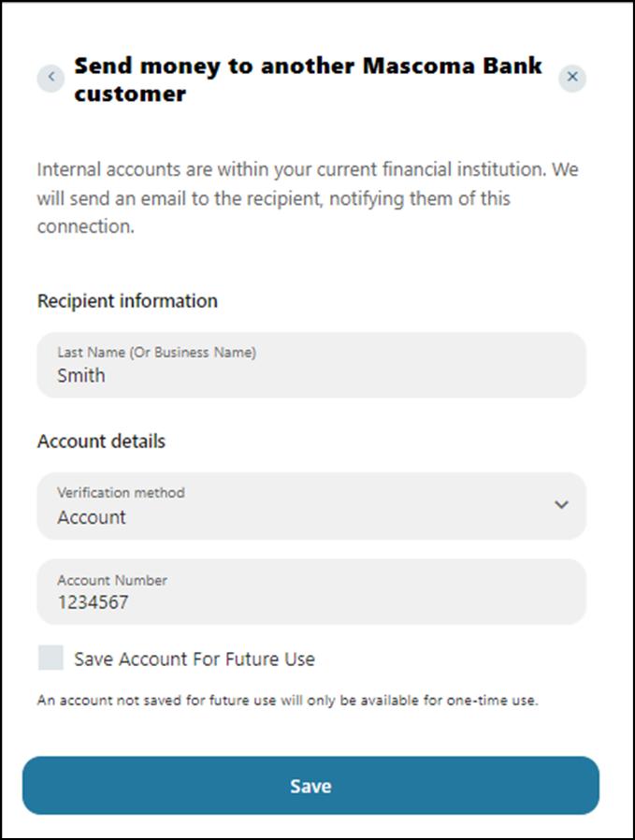Expand the dropdown using its chevron arrow
The height and width of the screenshot is (840, 635).
click(561, 505)
